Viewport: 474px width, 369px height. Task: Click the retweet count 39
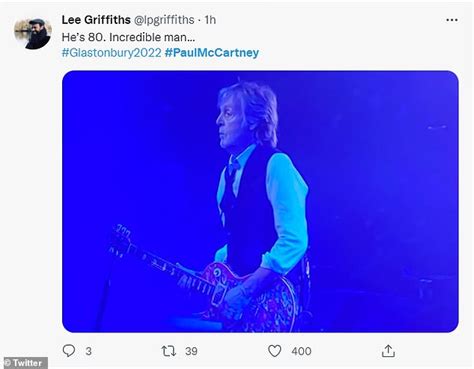pos(191,351)
